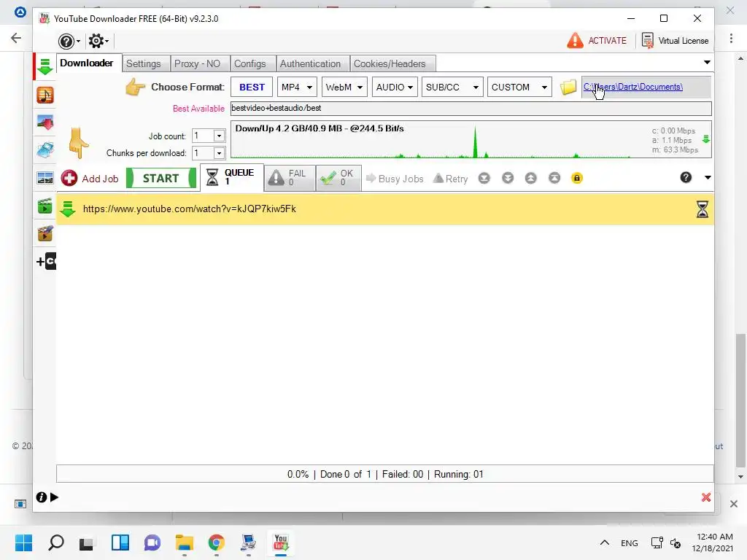Open the image download sidebar tool
The width and height of the screenshot is (747, 560).
[45, 122]
